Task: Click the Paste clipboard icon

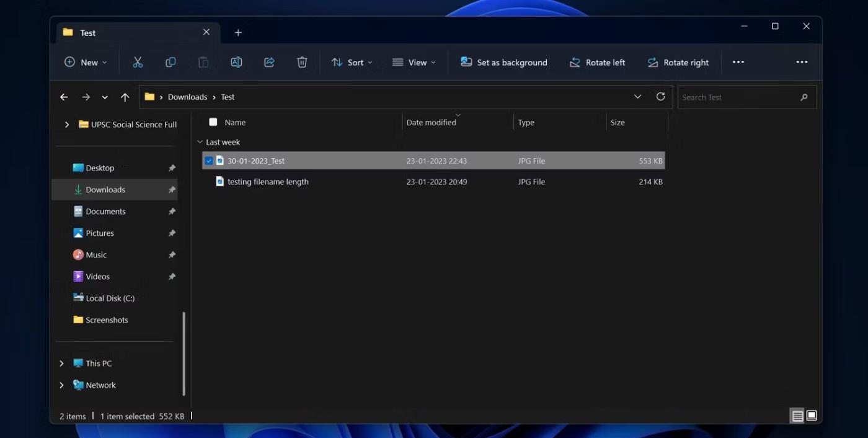Action: pos(203,62)
